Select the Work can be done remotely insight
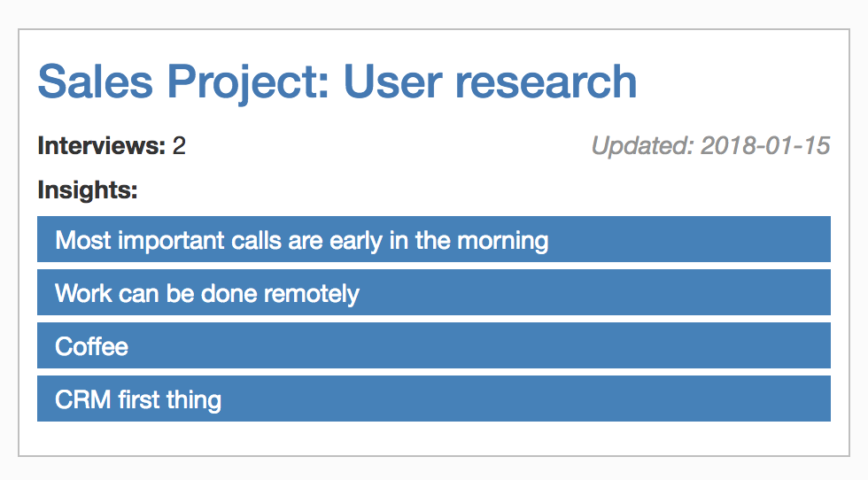The image size is (868, 480). (434, 292)
